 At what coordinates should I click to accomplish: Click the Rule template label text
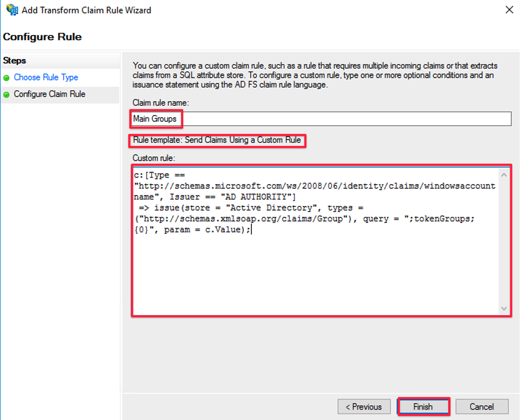pos(217,140)
